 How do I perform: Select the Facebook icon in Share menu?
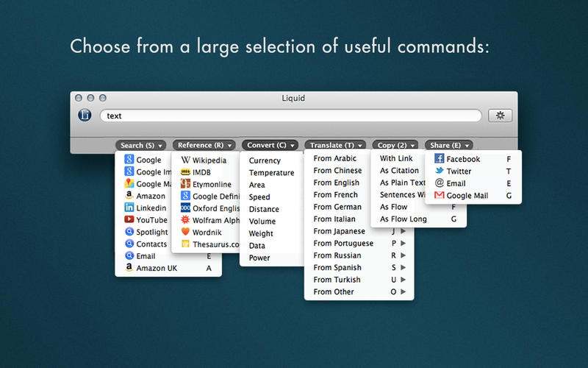coord(440,159)
